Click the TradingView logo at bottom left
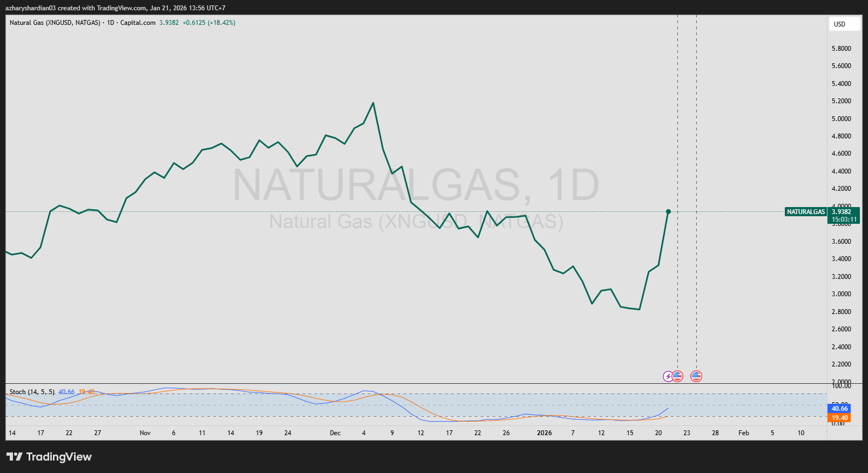868x473 pixels. pyautogui.click(x=49, y=457)
